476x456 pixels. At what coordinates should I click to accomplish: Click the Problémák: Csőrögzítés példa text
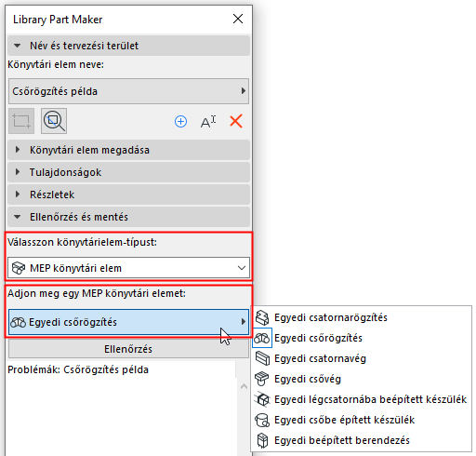78,369
